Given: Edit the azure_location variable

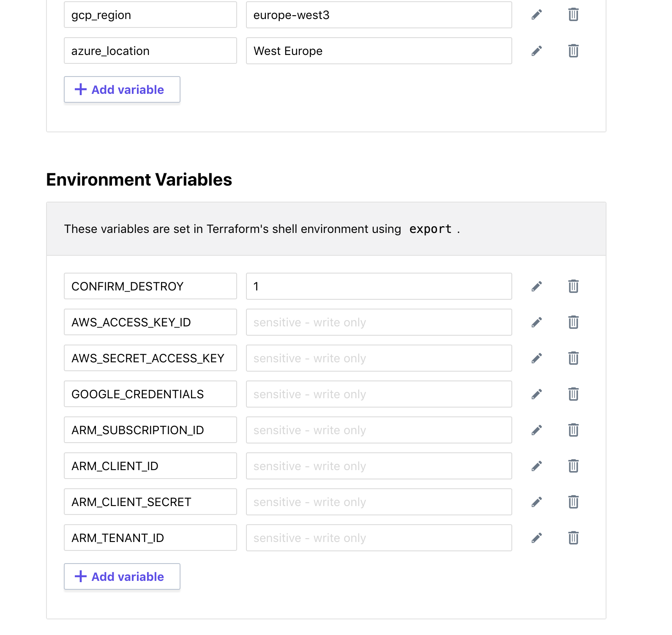Looking at the screenshot, I should pyautogui.click(x=537, y=51).
